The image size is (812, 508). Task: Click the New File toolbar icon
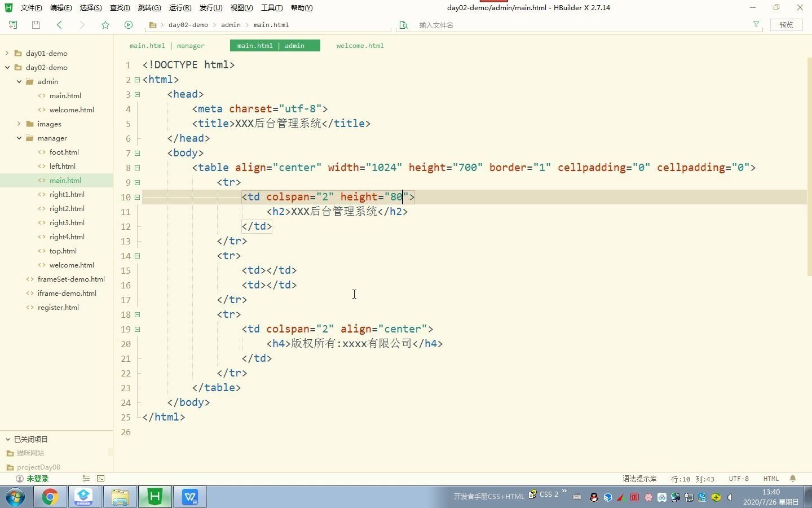[13, 25]
